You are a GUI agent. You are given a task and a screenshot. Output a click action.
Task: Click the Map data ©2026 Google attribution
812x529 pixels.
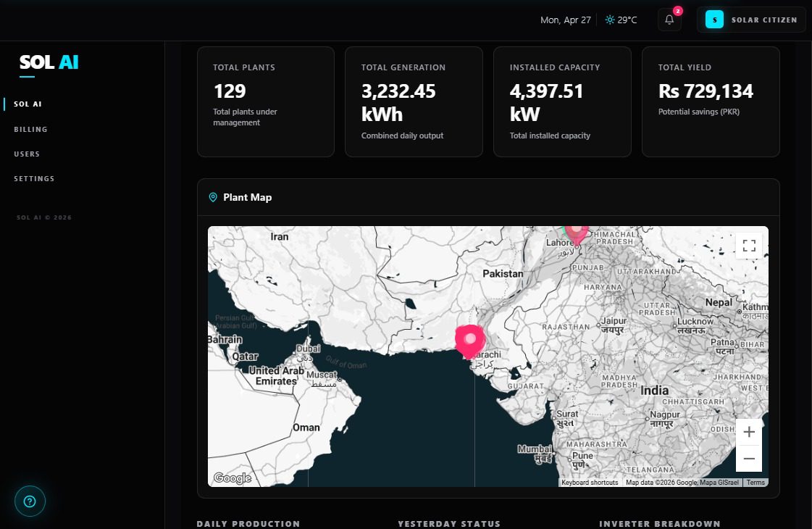[x=682, y=483]
